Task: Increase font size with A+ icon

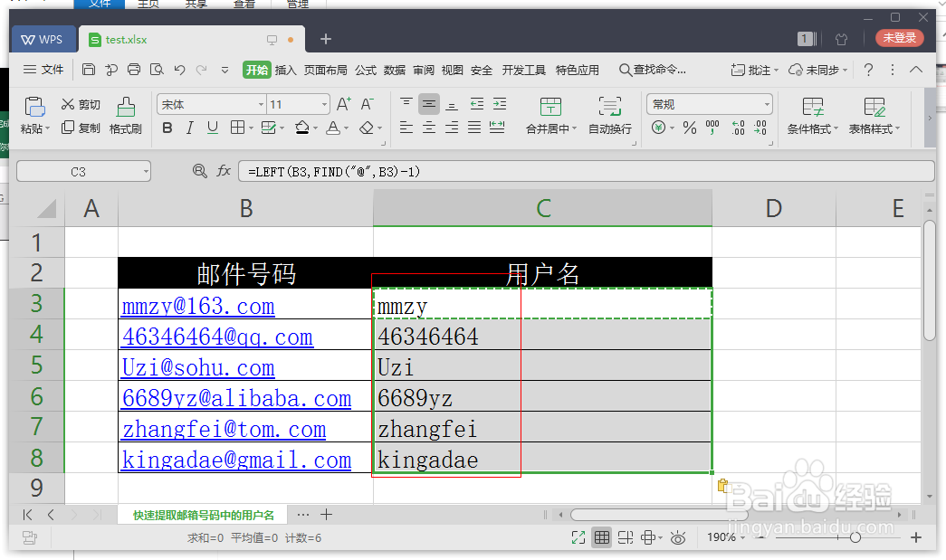Action: (x=343, y=104)
